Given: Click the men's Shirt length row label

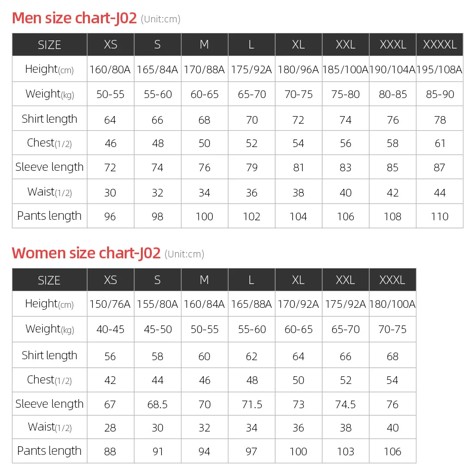Looking at the screenshot, I should (50, 119).
